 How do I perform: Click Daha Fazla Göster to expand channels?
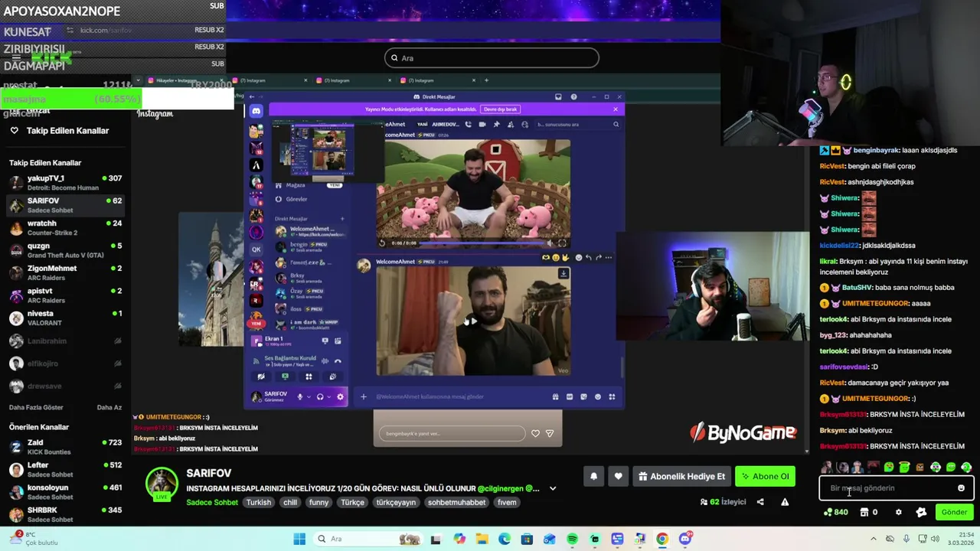tap(36, 408)
